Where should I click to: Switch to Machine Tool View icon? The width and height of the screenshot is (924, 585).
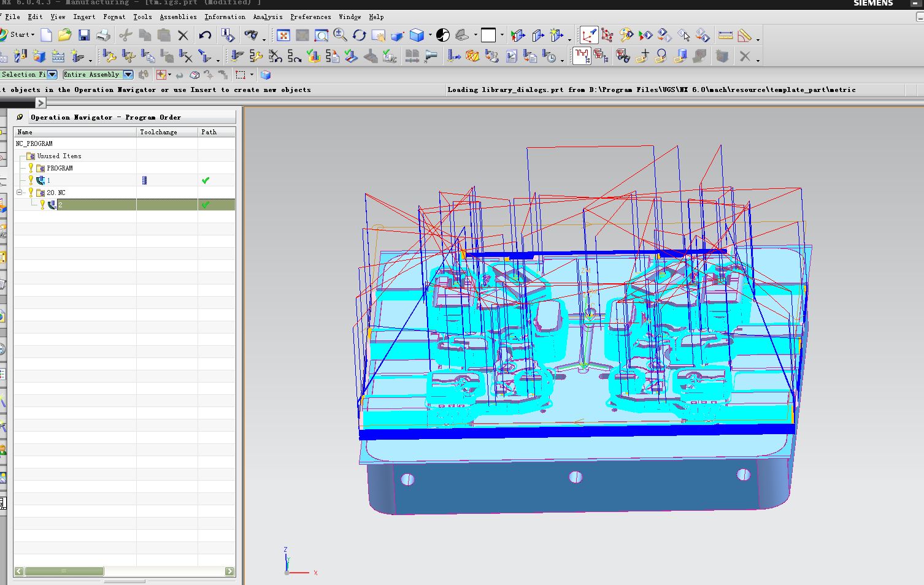pos(601,56)
